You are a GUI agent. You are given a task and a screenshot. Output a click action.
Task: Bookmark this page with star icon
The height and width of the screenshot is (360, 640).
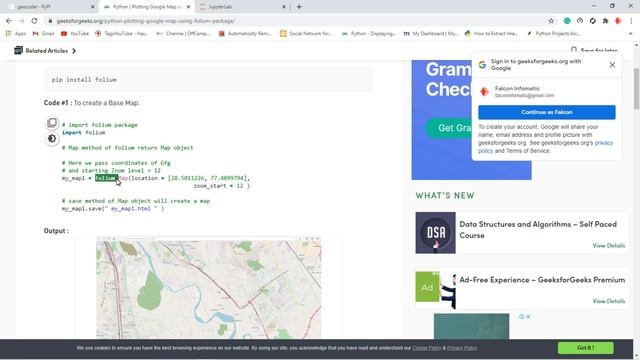(x=551, y=21)
